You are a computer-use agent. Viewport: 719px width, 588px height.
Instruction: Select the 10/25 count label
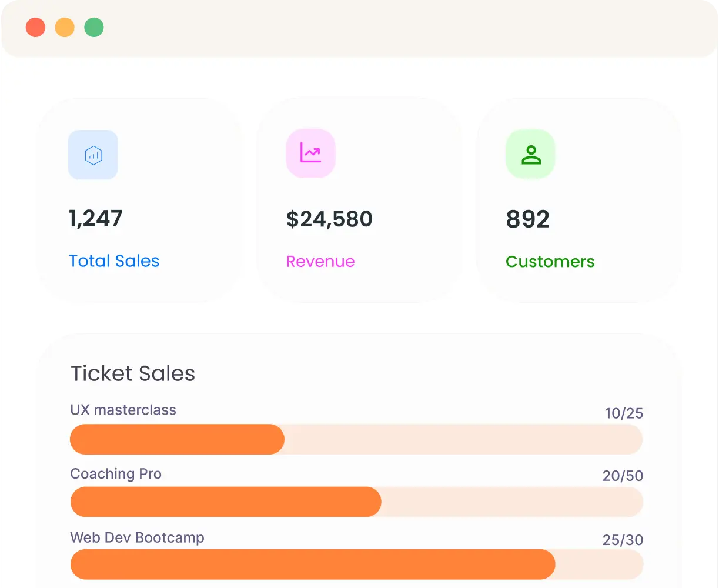pyautogui.click(x=623, y=413)
